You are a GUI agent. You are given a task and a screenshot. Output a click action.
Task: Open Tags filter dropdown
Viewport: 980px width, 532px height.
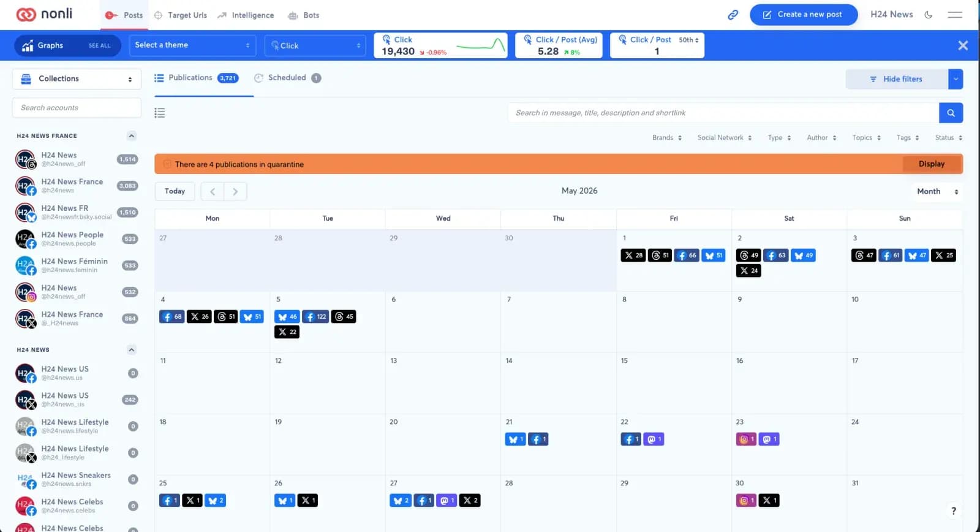click(x=908, y=138)
